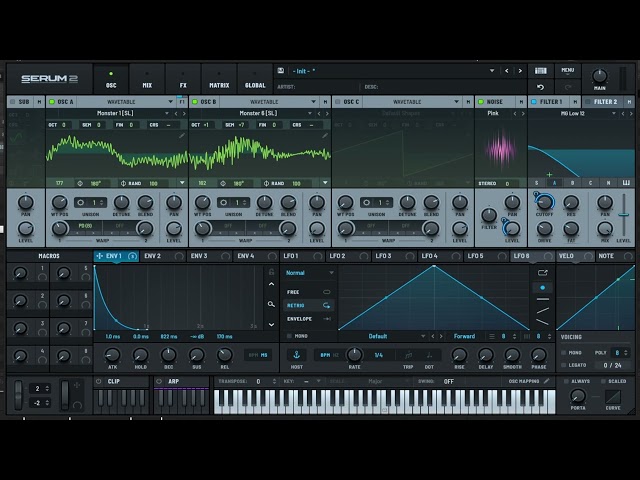The height and width of the screenshot is (480, 640).
Task: Click the OSC mapping pencil icon
Action: (x=547, y=381)
